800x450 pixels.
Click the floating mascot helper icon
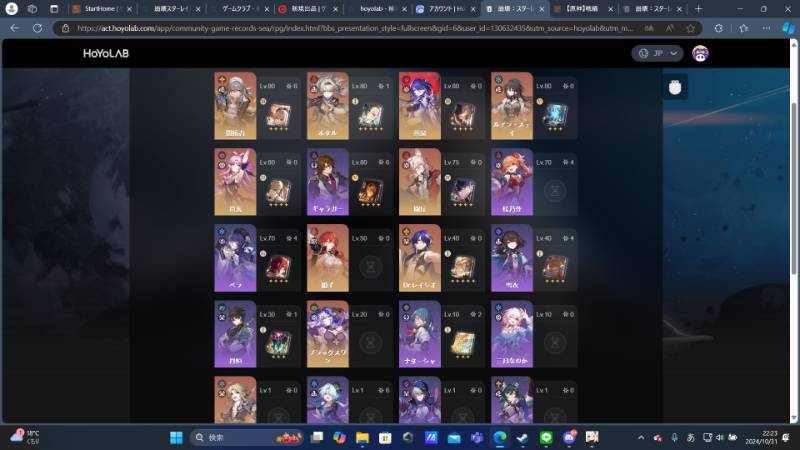[x=675, y=87]
